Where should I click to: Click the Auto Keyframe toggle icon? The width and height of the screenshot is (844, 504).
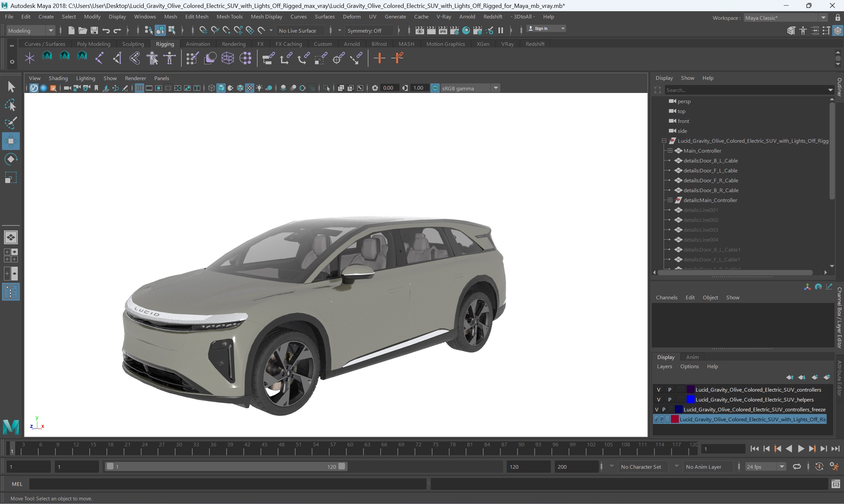point(819,466)
